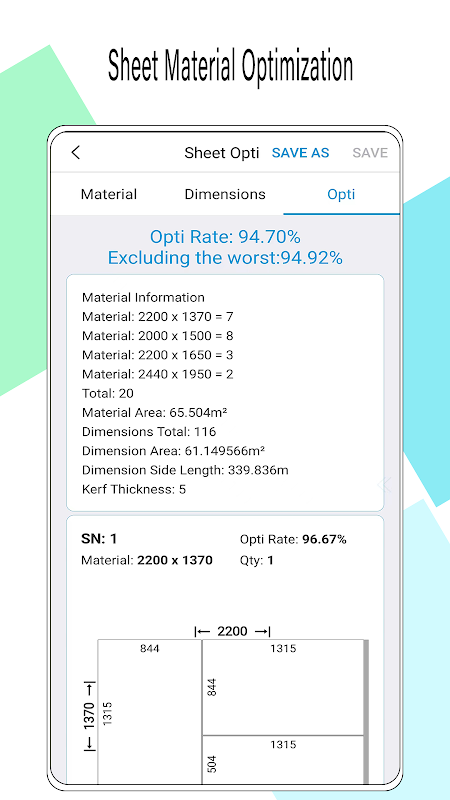Click the Sheet Opti title
The width and height of the screenshot is (450, 800).
[x=222, y=153]
